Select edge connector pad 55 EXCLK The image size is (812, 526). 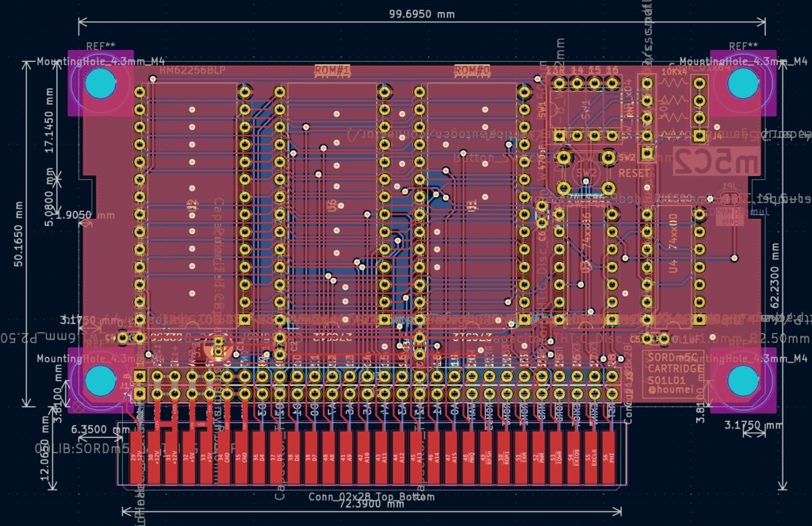[x=591, y=458]
